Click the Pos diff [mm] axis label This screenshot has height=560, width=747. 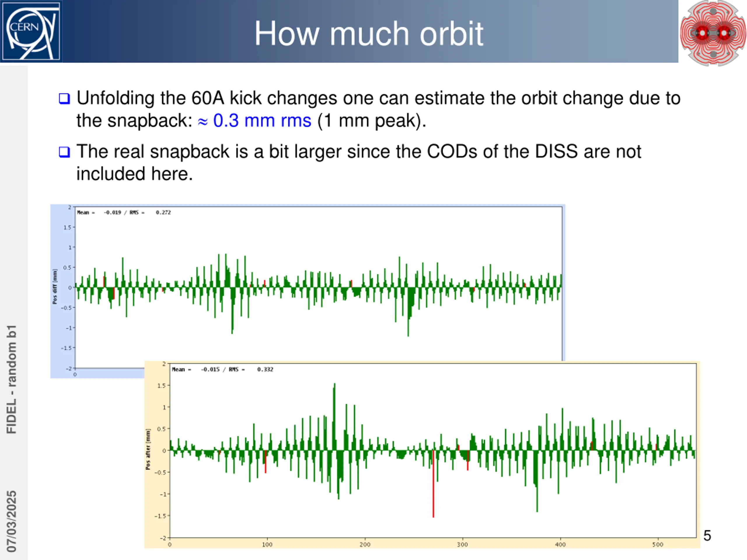pyautogui.click(x=55, y=287)
